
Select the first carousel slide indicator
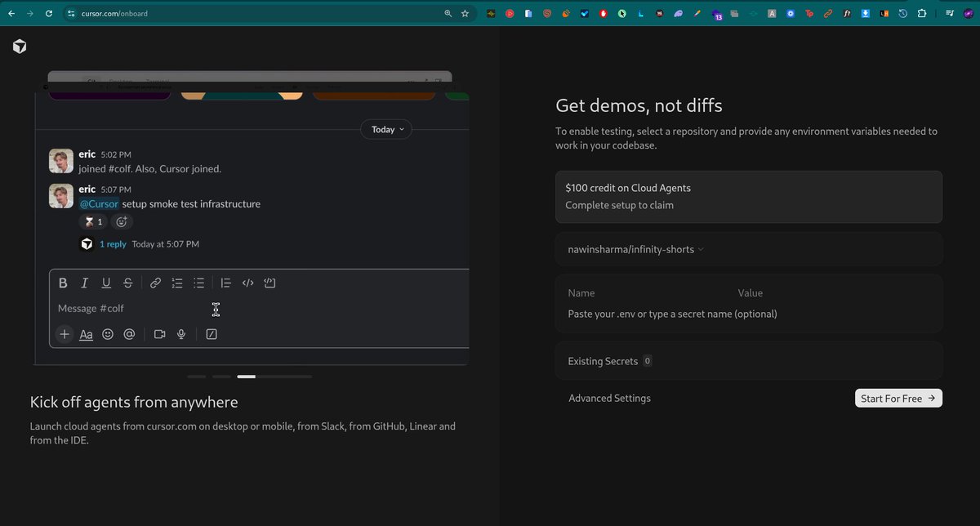(196, 377)
